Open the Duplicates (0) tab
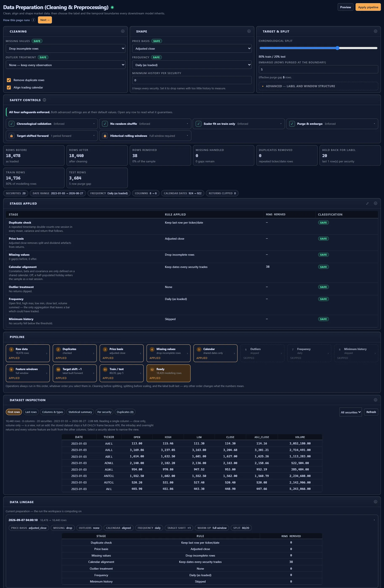The image size is (384, 588). (125, 412)
